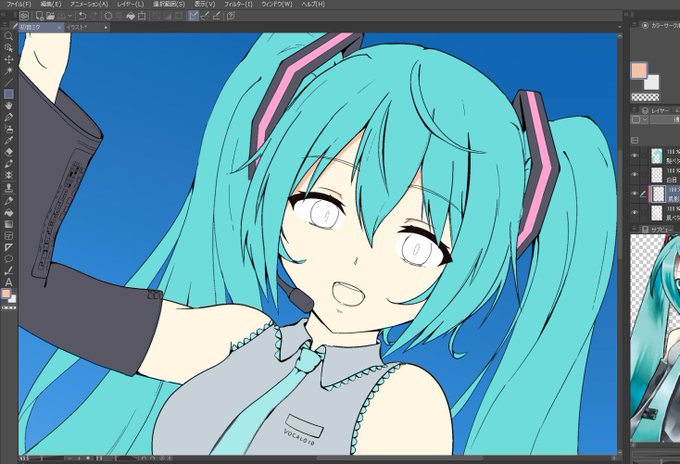
Task: Open the Layer panel menu icon
Action: [x=634, y=110]
